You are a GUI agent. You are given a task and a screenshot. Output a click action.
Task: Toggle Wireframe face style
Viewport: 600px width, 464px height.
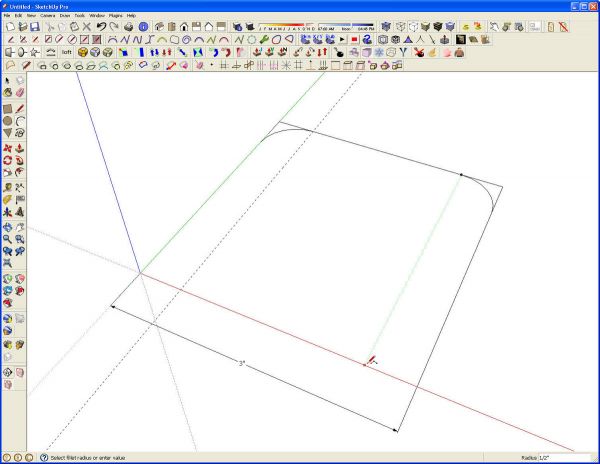(401, 26)
